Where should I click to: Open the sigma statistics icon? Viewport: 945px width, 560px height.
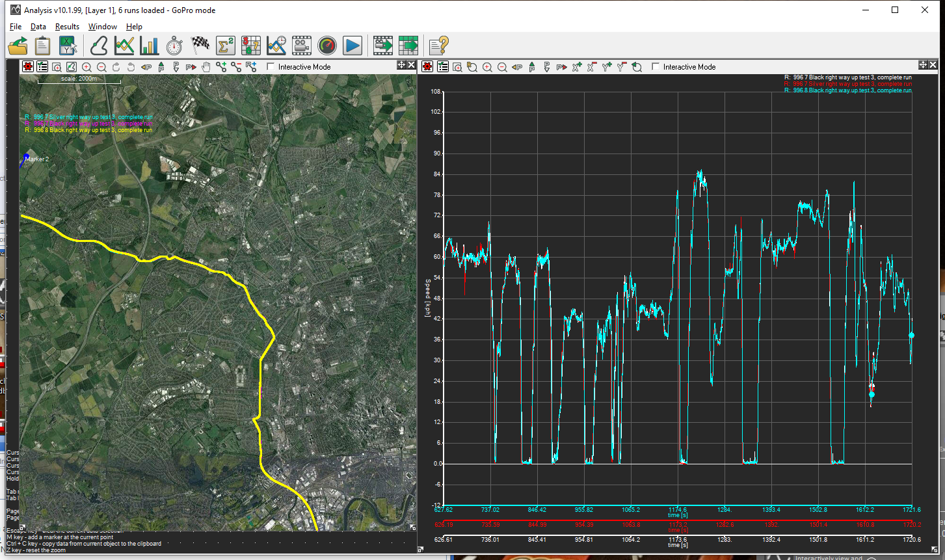click(x=225, y=46)
